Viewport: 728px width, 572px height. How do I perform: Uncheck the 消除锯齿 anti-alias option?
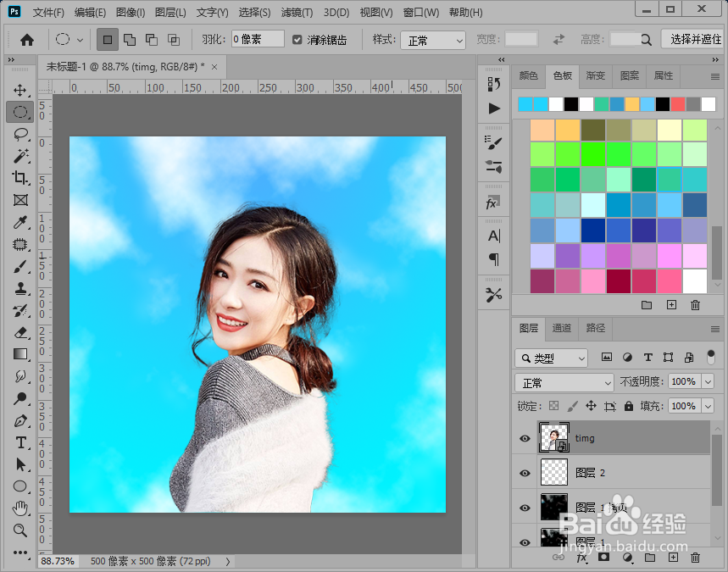click(x=297, y=39)
